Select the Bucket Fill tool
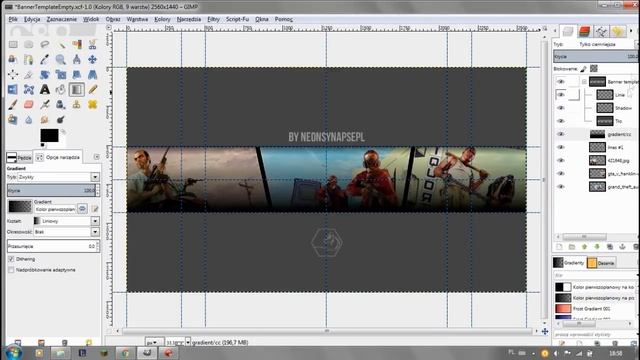Image resolution: width=640 pixels, height=360 pixels. [x=61, y=89]
